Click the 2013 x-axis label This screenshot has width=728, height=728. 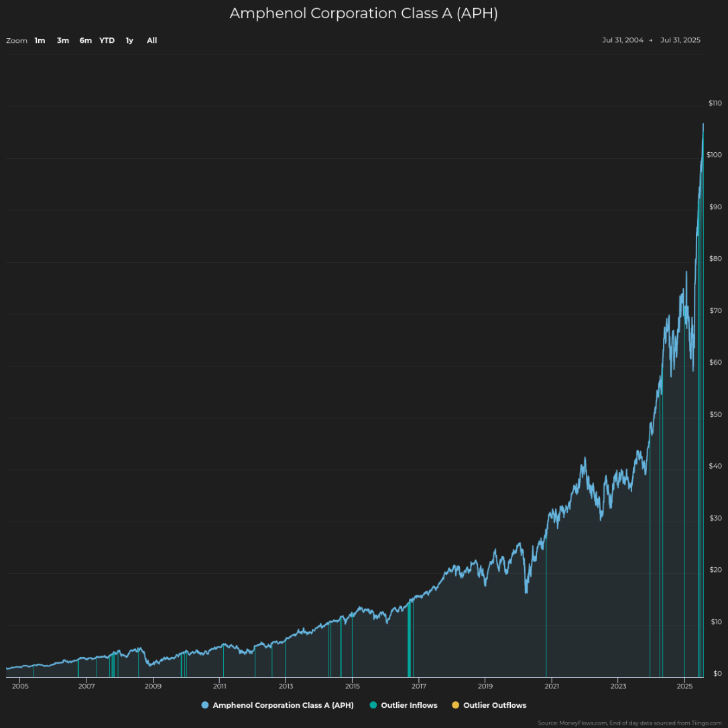point(286,686)
